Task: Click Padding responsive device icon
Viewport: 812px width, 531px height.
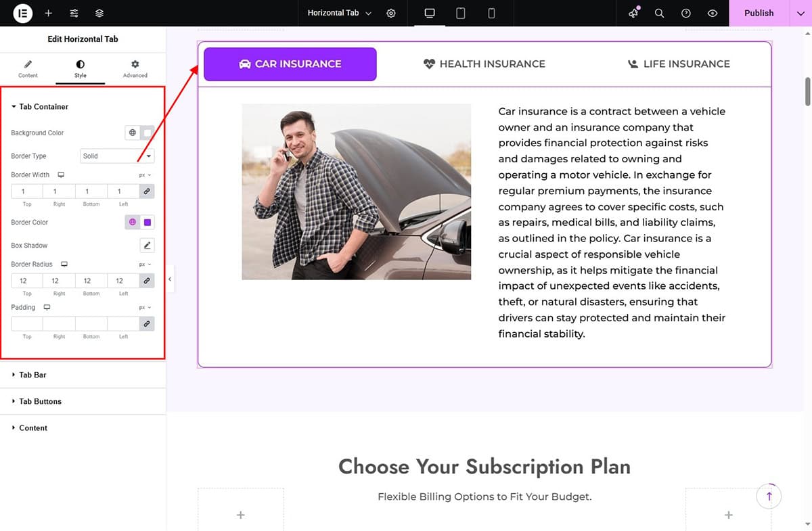Action: point(47,307)
